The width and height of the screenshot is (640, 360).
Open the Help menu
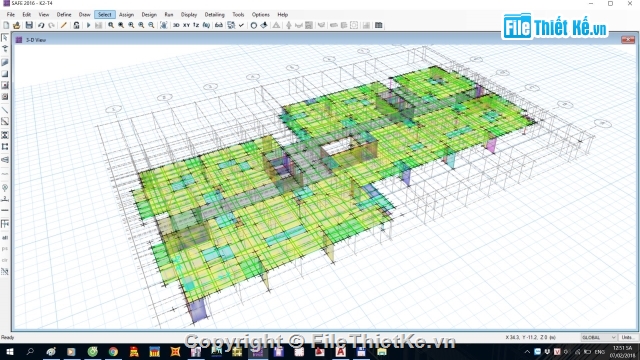coord(282,15)
